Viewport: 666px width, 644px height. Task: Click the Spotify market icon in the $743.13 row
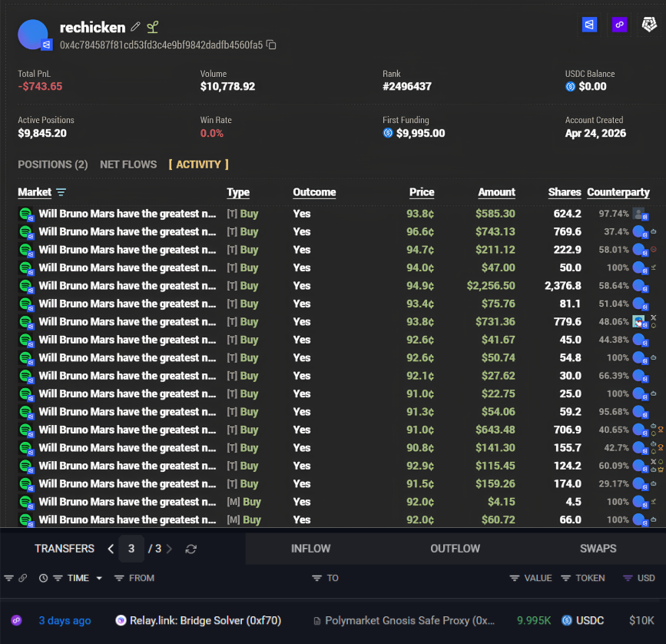coord(26,232)
